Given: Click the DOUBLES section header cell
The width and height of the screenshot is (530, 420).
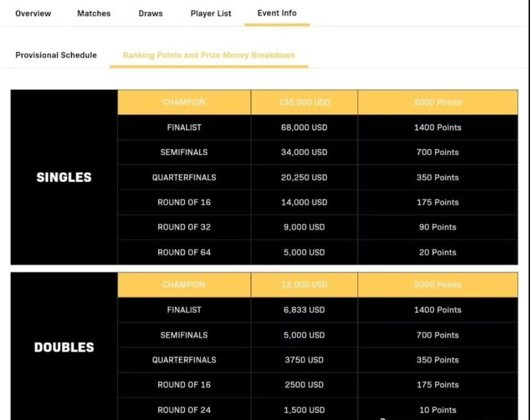Looking at the screenshot, I should coord(64,347).
